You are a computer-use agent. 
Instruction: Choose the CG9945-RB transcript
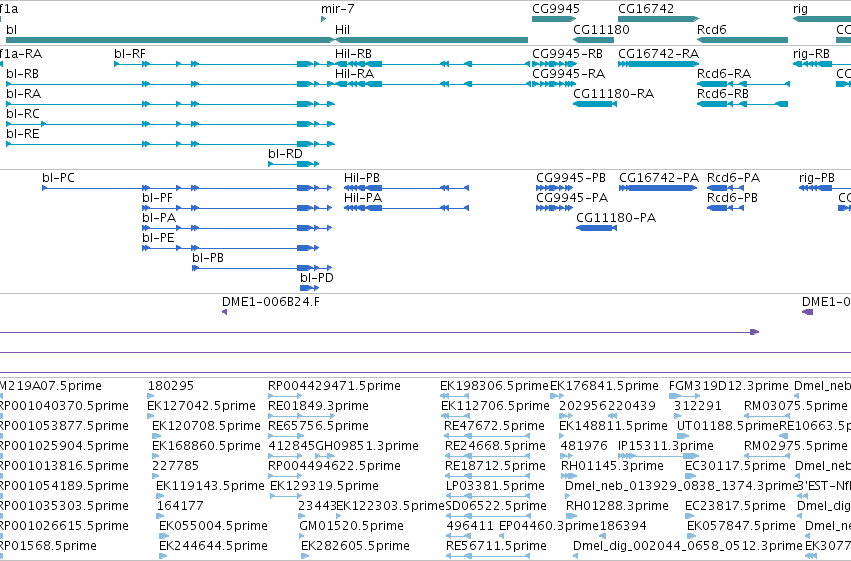[554, 64]
